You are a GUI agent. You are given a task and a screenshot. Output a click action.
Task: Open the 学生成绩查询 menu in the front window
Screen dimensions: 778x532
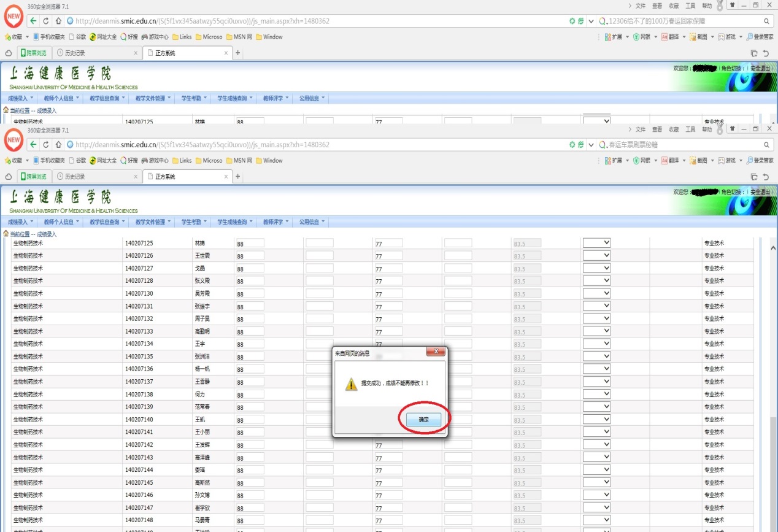click(234, 222)
